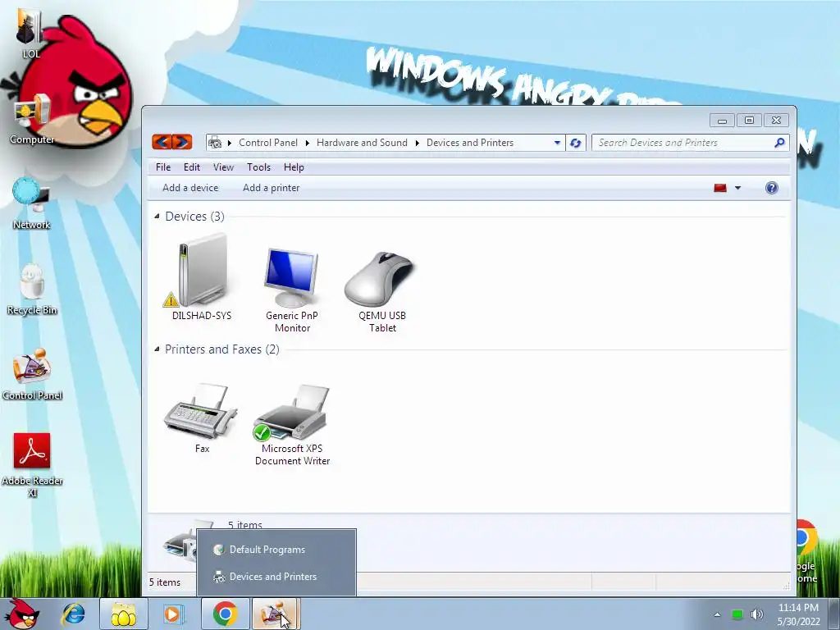This screenshot has height=630, width=840.
Task: Click the volume speaker tray icon
Action: tap(756, 614)
